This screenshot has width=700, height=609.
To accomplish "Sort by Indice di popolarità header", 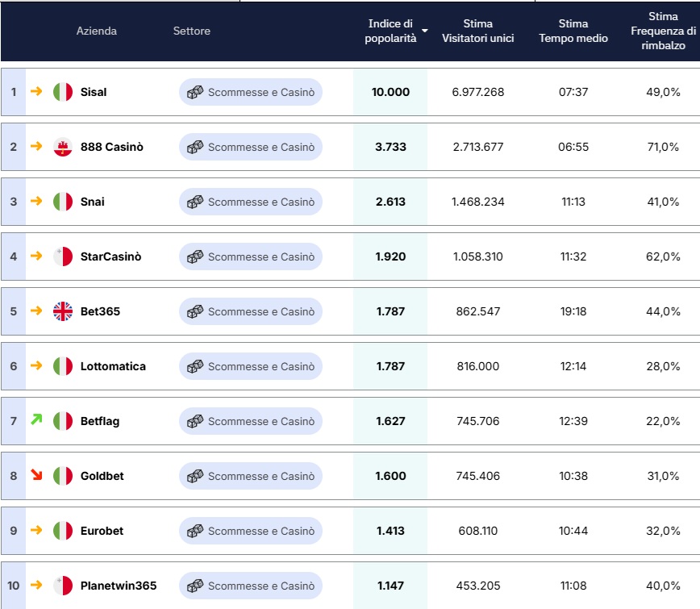I will (x=390, y=31).
